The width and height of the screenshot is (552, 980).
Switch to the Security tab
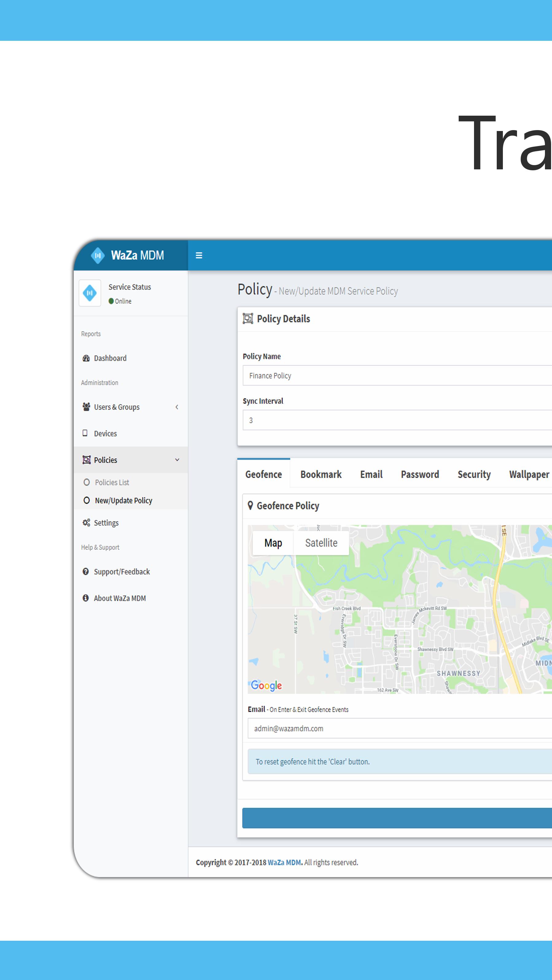click(474, 474)
